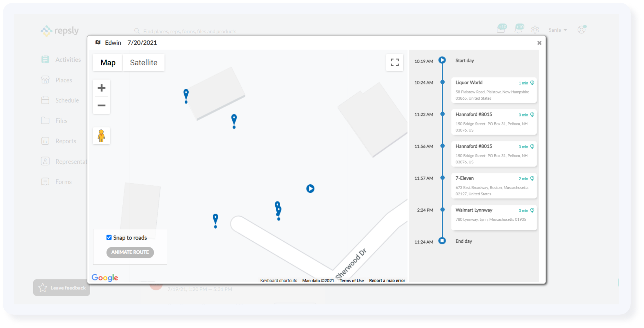
Task: Open the settings gear menu
Action: [535, 29]
